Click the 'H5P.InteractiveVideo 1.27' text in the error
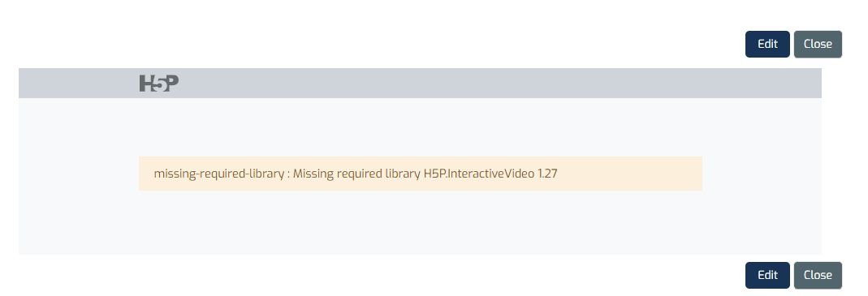The width and height of the screenshot is (868, 296). 490,174
